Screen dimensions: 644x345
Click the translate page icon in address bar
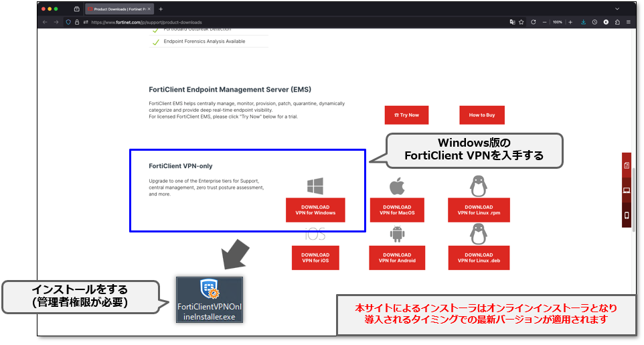(x=512, y=22)
